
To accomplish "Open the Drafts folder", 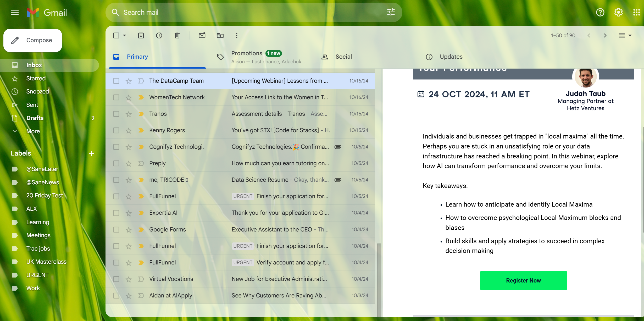I will pos(49,118).
